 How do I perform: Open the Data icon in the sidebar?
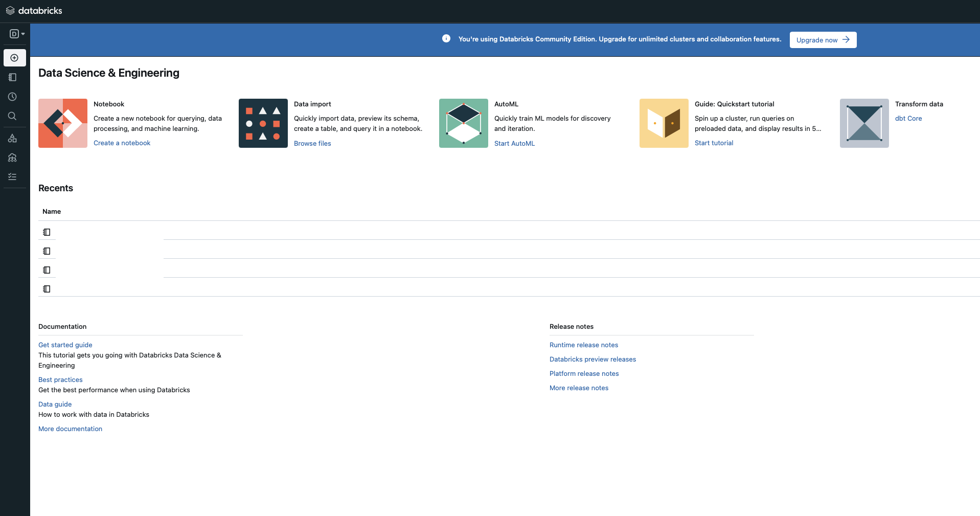12,138
